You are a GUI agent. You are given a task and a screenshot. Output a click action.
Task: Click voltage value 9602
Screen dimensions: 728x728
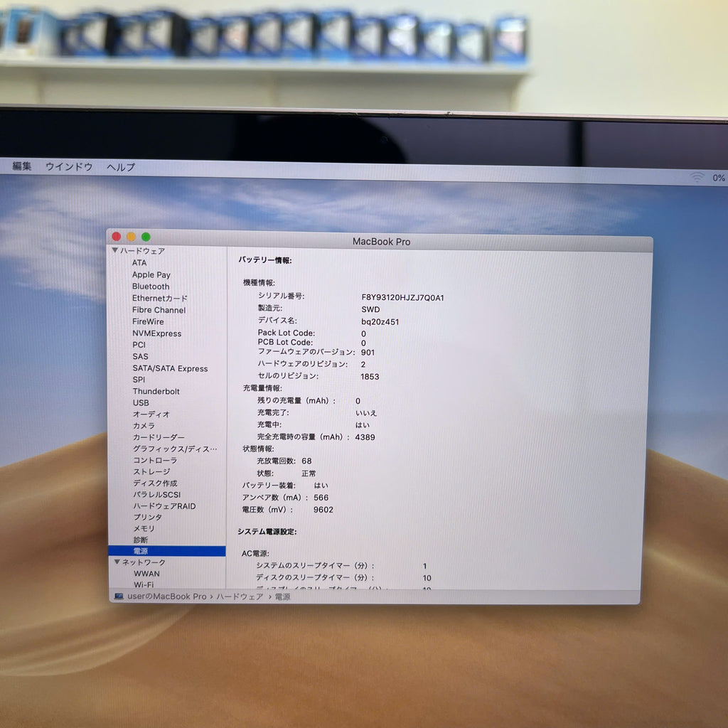pos(323,509)
